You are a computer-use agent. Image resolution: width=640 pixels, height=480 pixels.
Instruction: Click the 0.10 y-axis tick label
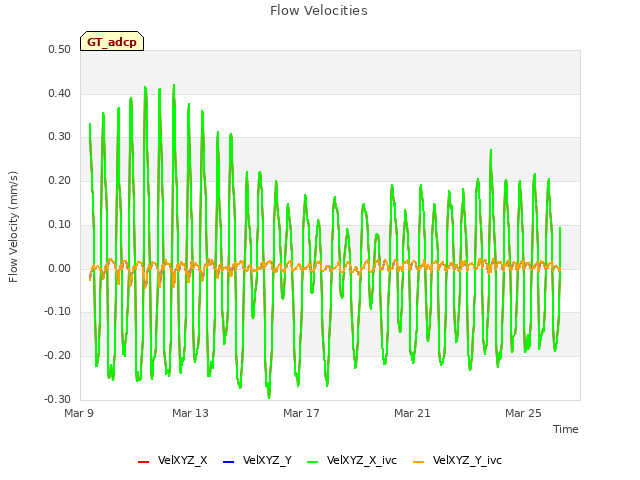click(x=60, y=224)
